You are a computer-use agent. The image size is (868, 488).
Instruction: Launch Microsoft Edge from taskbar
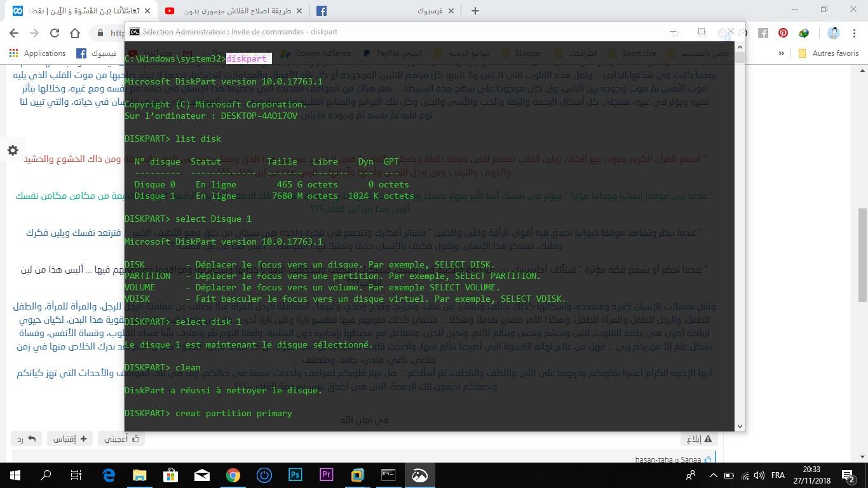point(109,475)
